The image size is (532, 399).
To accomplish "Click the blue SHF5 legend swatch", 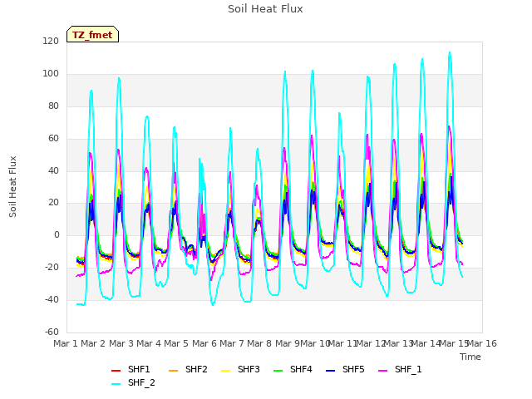I will tap(331, 371).
